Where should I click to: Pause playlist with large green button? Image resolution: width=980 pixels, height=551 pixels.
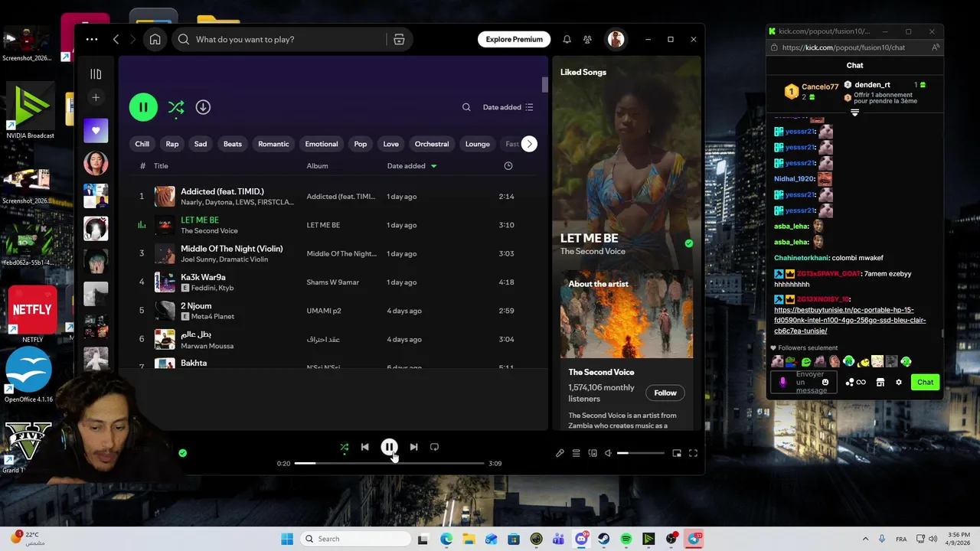pyautogui.click(x=143, y=107)
